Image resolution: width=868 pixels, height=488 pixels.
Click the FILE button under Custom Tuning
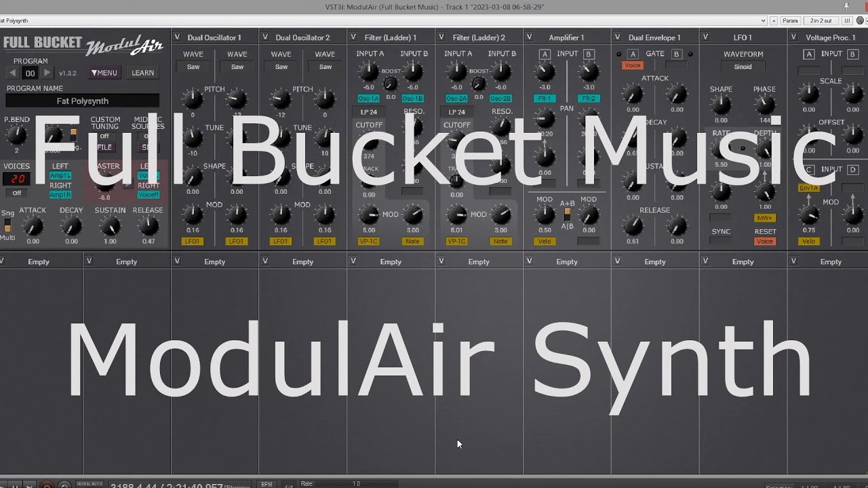point(104,147)
